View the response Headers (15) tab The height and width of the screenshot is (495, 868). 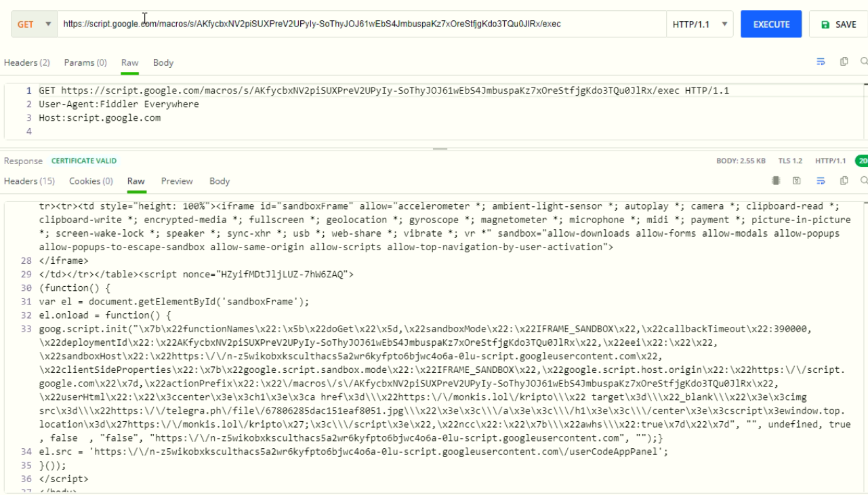coord(29,181)
